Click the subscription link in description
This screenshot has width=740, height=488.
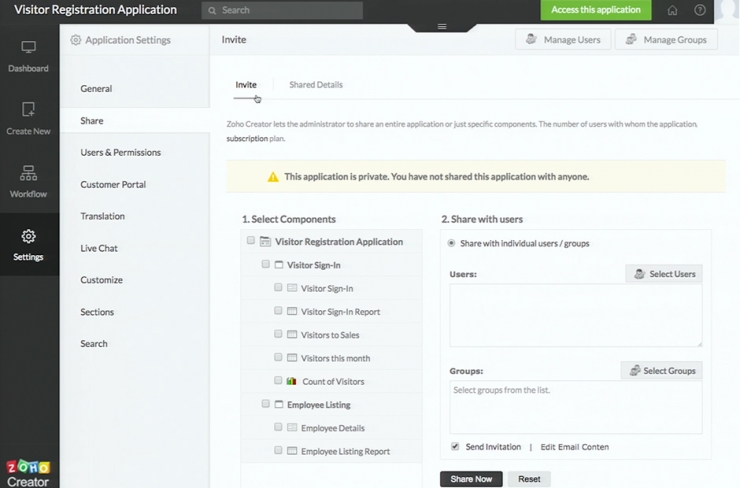247,139
